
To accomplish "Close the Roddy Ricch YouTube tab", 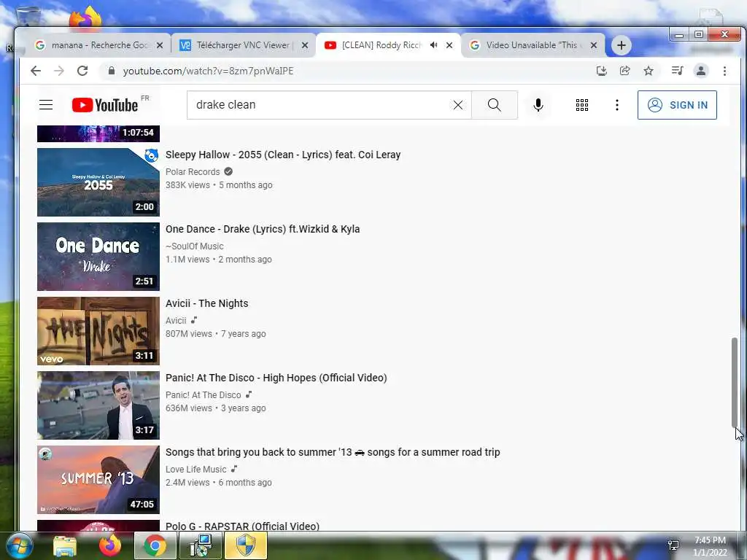I will 449,45.
